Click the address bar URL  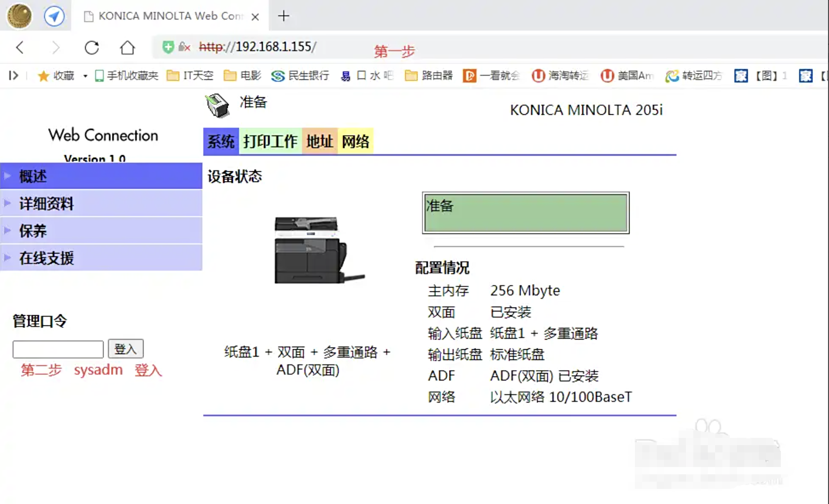(258, 47)
